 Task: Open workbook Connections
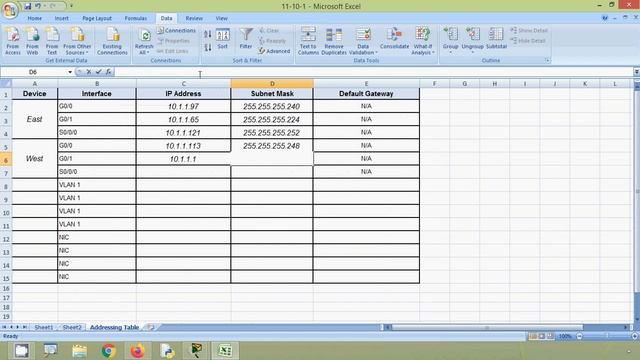coord(176,31)
